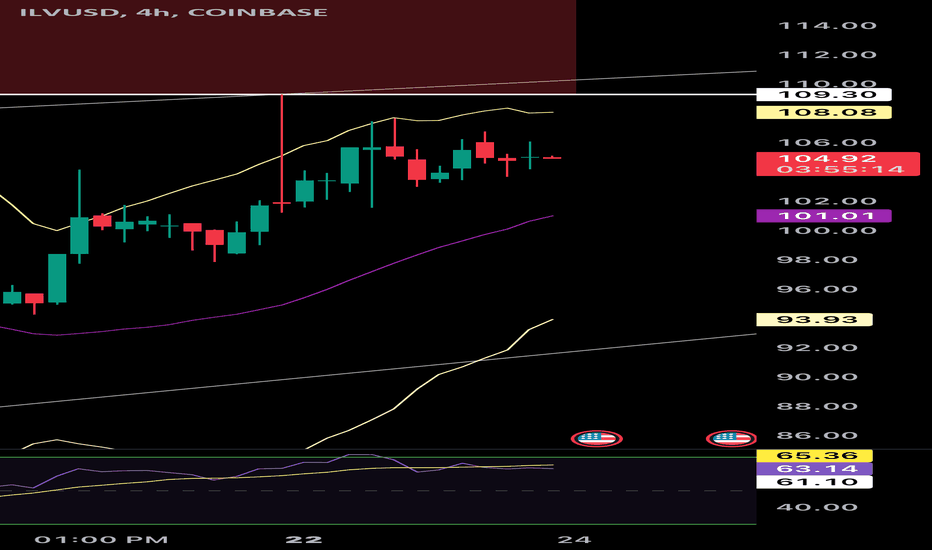
Task: Select the dark red shaded resistance zone
Action: coord(288,47)
